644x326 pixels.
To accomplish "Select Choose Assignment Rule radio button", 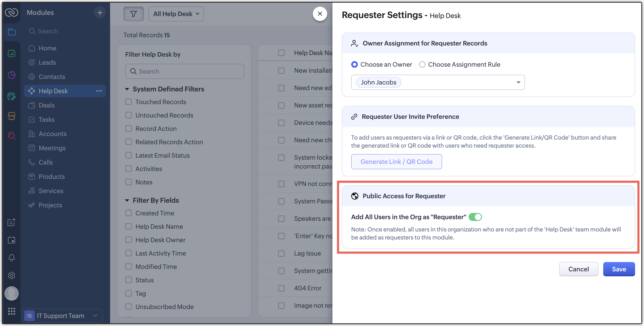I will pos(422,64).
